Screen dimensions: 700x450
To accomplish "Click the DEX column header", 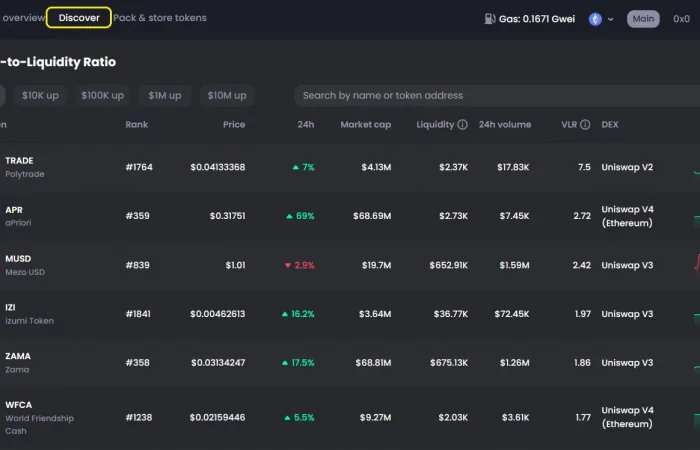I will click(610, 125).
